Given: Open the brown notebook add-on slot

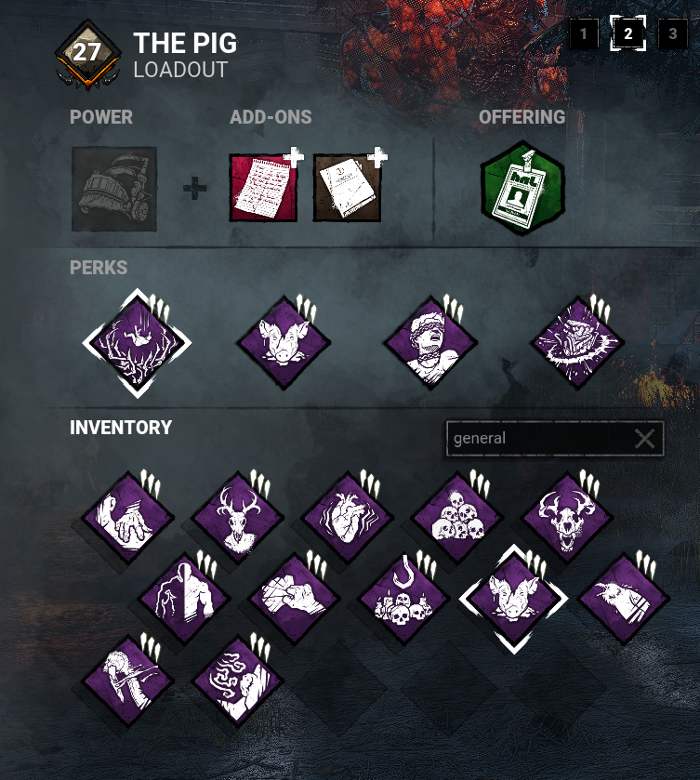Looking at the screenshot, I should point(348,188).
